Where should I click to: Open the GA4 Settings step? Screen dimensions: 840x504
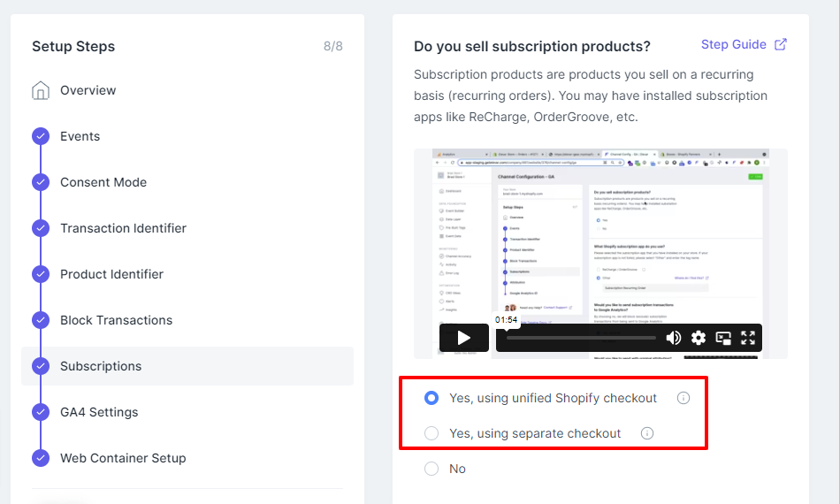click(99, 412)
